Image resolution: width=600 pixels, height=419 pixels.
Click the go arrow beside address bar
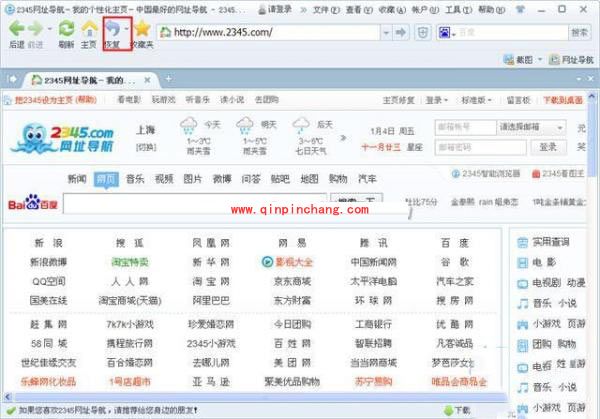401,33
